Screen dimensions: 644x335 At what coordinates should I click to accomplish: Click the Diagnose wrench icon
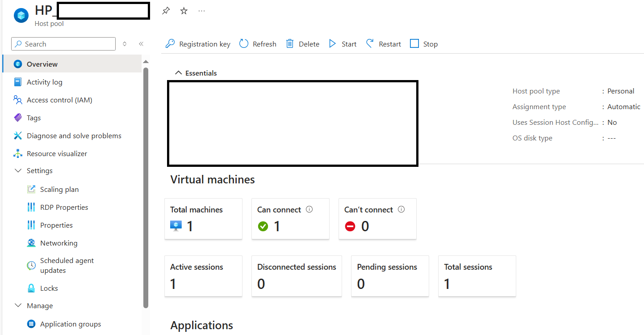[x=18, y=136]
